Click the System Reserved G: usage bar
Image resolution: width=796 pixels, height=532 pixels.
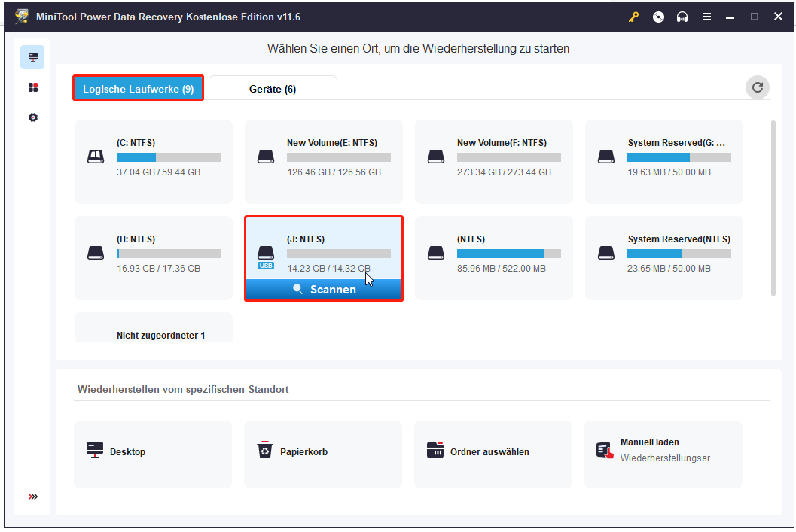pos(679,157)
